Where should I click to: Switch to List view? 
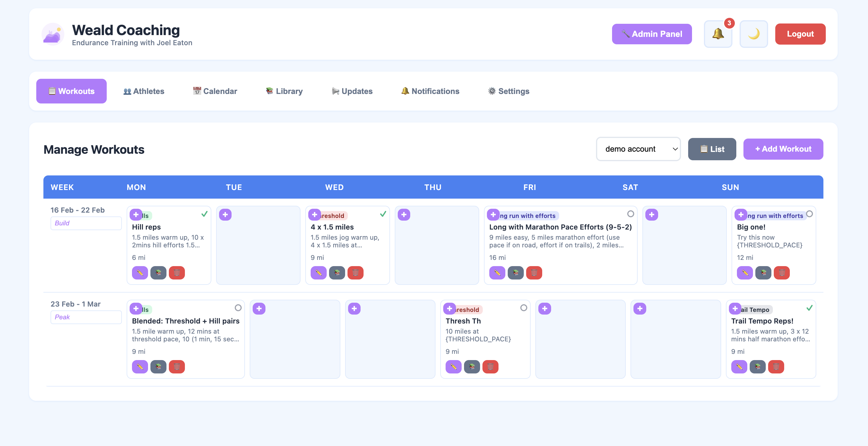[x=712, y=149]
